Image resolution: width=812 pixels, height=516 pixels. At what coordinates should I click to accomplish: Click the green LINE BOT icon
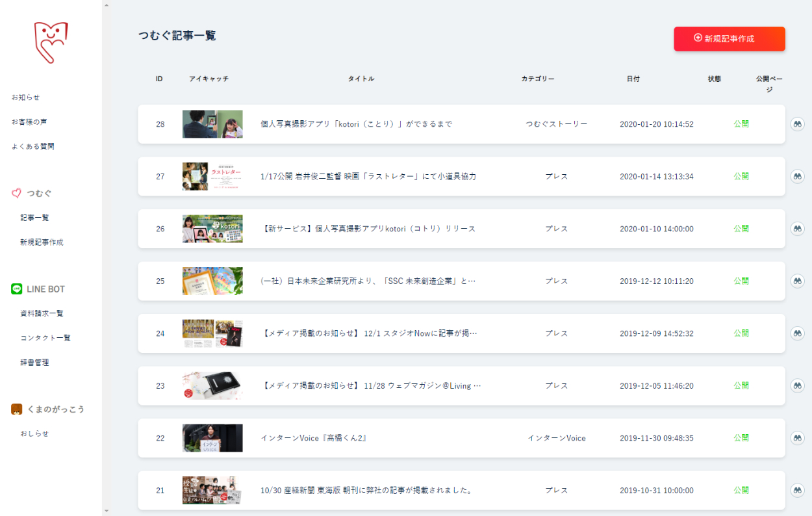coord(17,289)
